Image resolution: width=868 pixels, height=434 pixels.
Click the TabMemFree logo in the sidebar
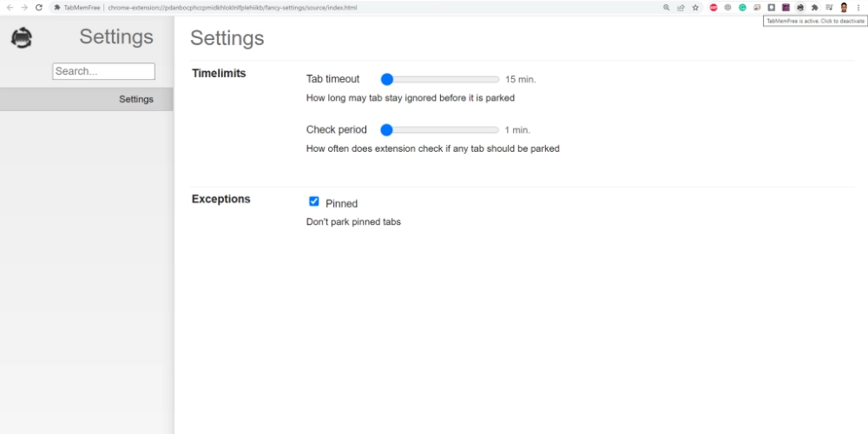[x=22, y=37]
